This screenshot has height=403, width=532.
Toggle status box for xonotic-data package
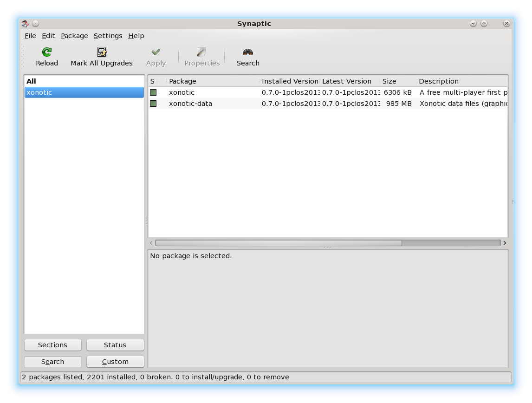pyautogui.click(x=153, y=104)
